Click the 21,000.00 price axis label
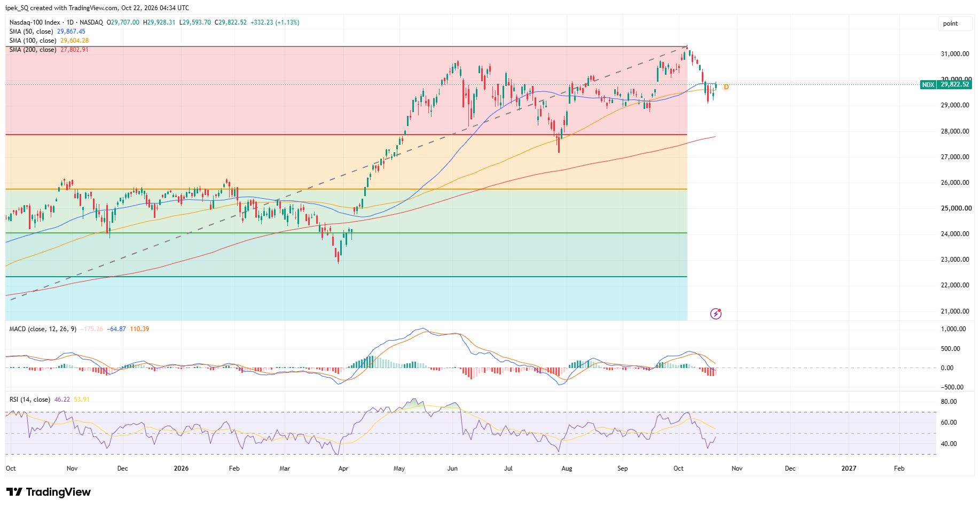Screen dimensions: 980x508 click(x=955, y=311)
